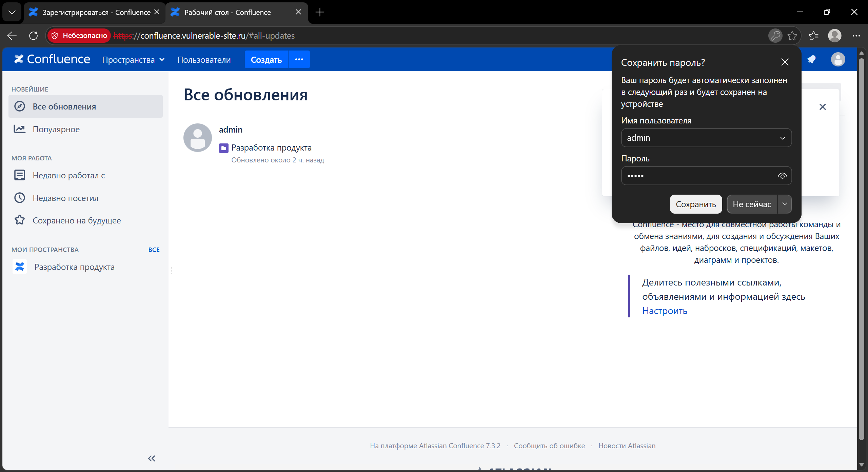Click the password key icon in address bar
This screenshot has height=472, width=868.
[x=775, y=36]
